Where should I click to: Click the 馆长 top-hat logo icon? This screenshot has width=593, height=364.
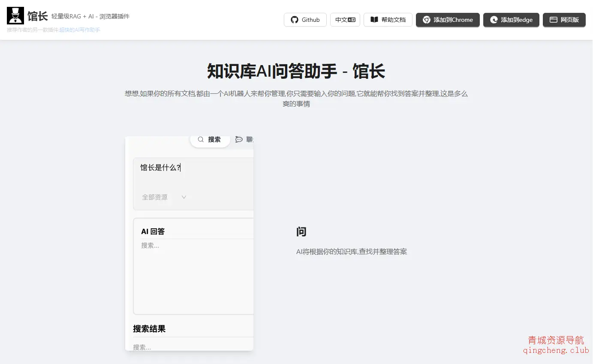tap(15, 16)
